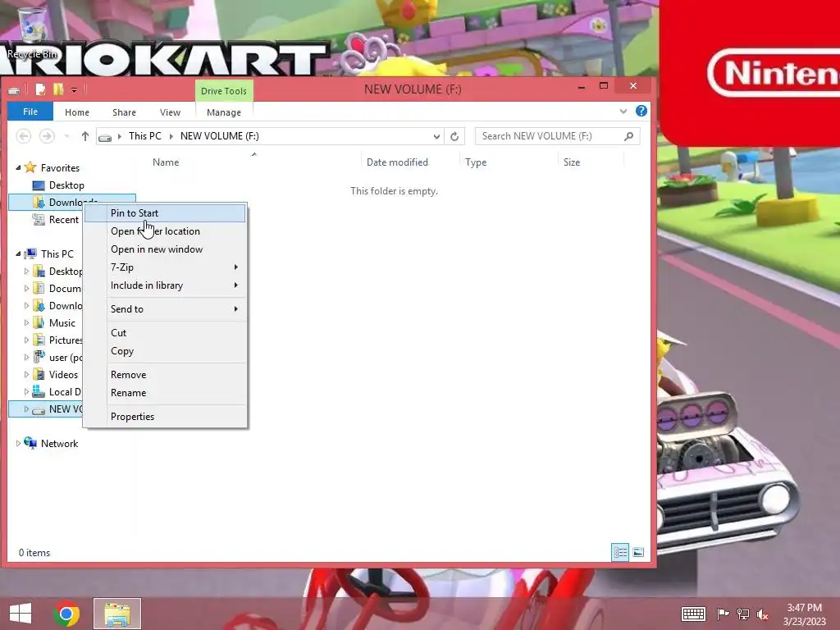Open the Manage ribbon tab
This screenshot has width=840, height=630.
click(224, 112)
